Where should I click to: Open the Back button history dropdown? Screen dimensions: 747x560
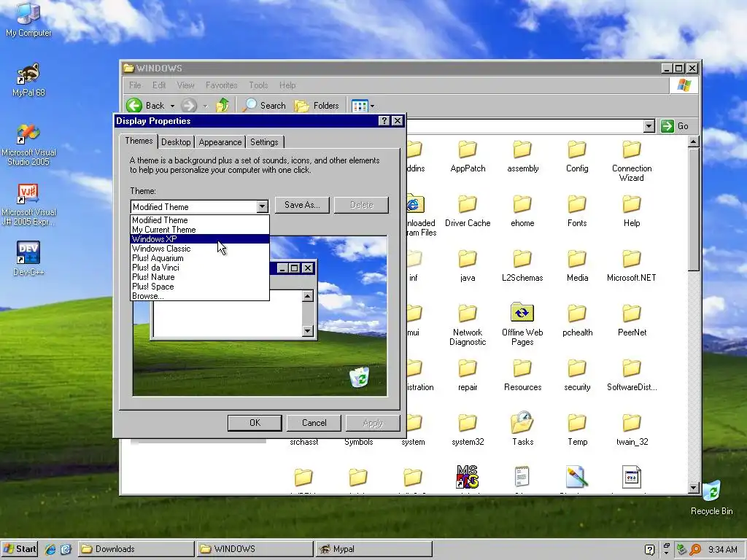pos(172,106)
